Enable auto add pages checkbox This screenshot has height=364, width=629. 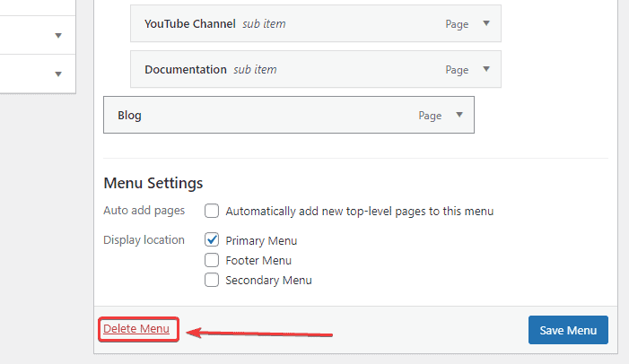(x=212, y=212)
